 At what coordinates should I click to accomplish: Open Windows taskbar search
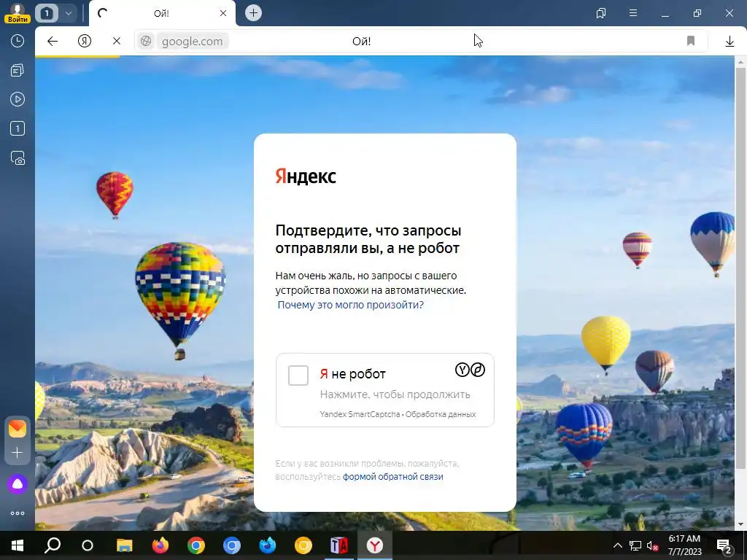click(x=53, y=545)
